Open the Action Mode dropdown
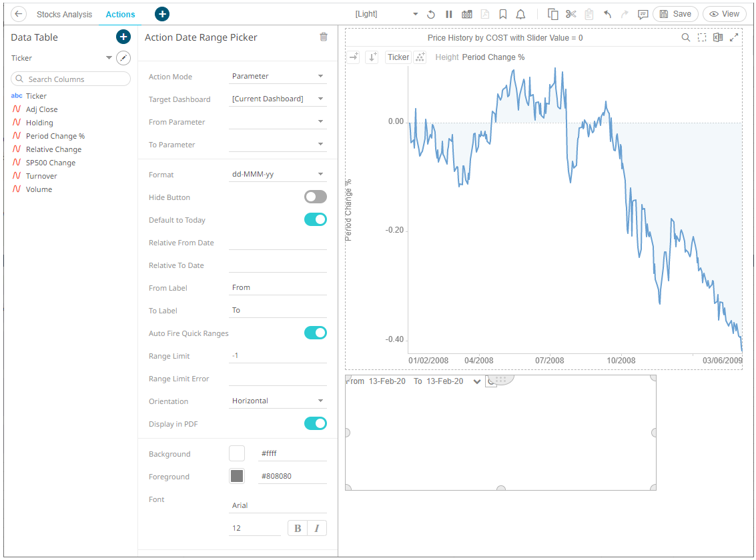 pyautogui.click(x=278, y=77)
